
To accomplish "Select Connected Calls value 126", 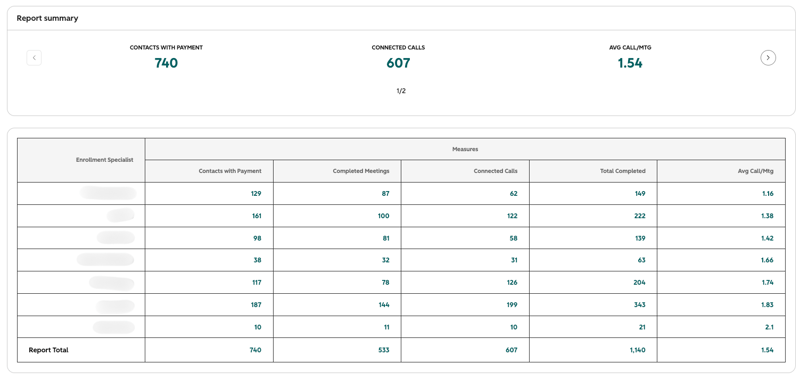I will click(x=512, y=283).
